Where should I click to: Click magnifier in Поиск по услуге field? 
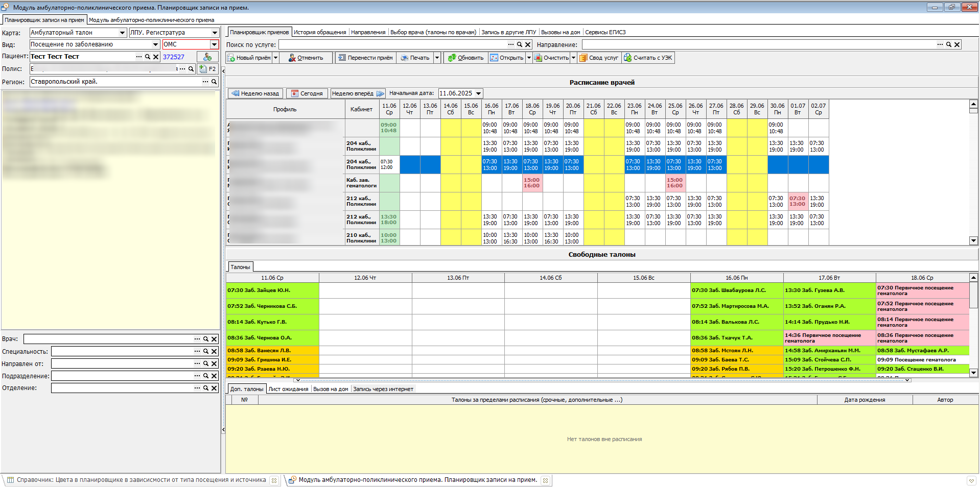pyautogui.click(x=520, y=45)
